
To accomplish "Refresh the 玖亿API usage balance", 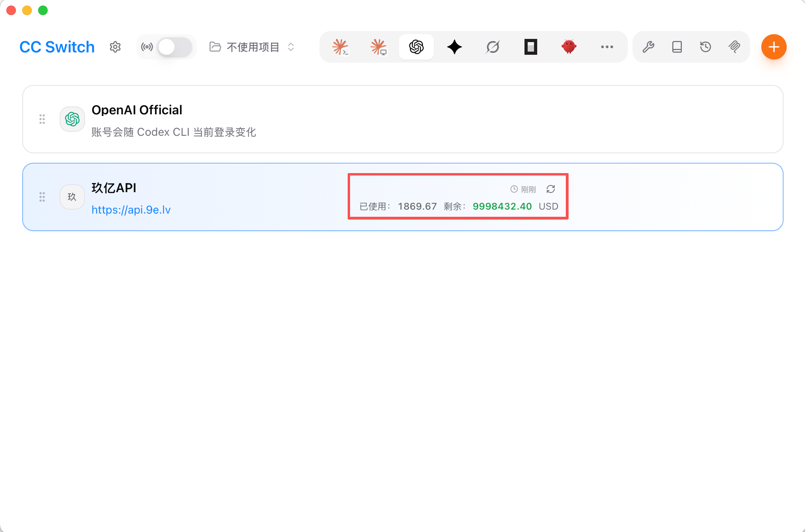I will pos(551,189).
